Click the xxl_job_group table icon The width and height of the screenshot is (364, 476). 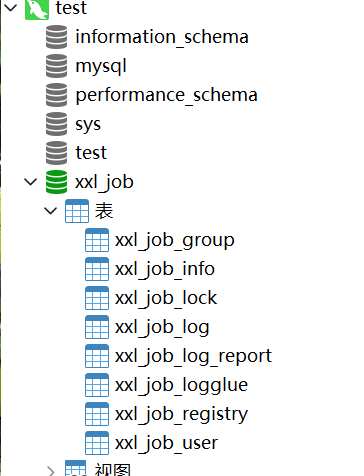(x=97, y=240)
